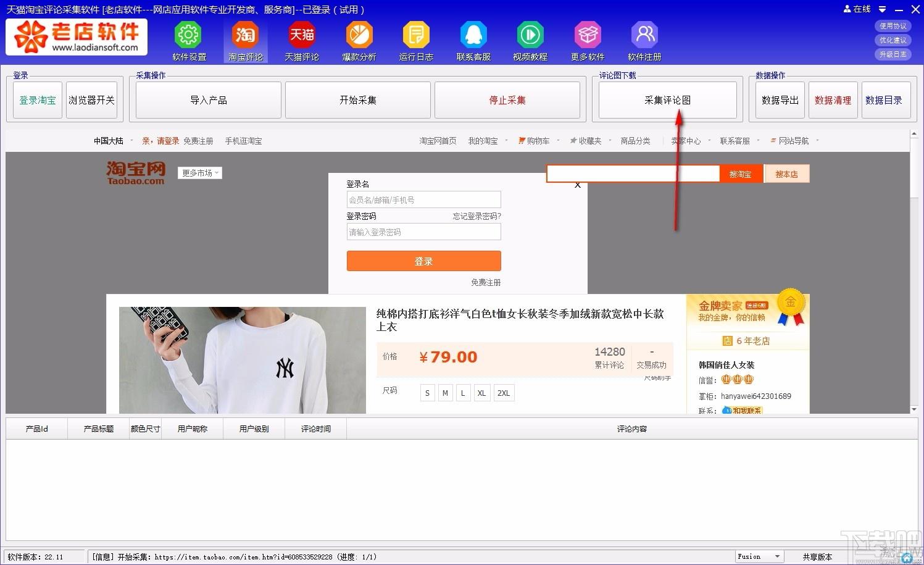
Task: Select size L option
Action: (x=463, y=393)
